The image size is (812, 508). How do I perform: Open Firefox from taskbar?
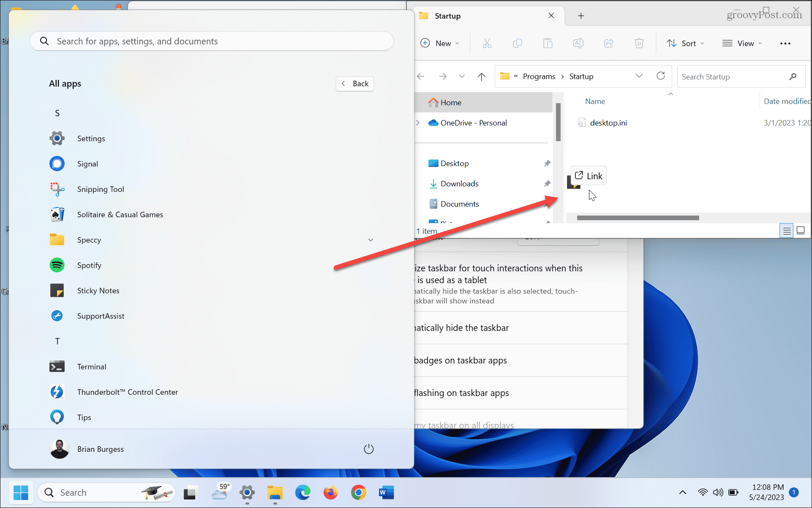coord(331,492)
